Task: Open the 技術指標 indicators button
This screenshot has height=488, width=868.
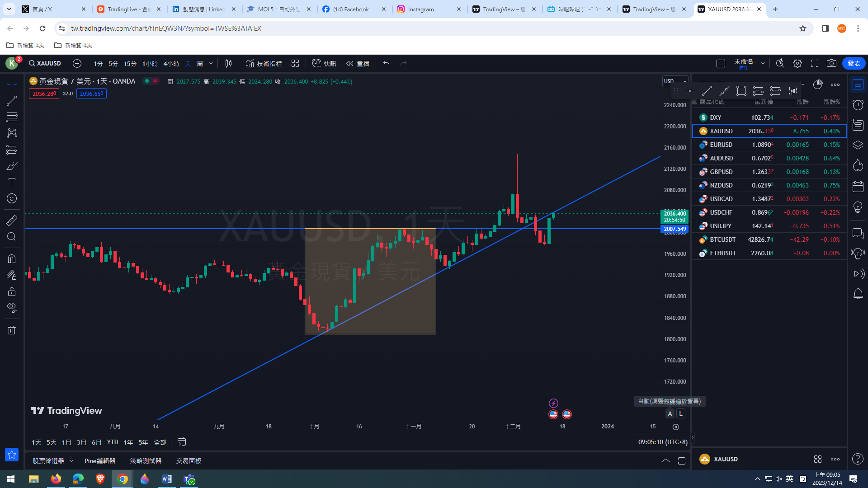Action: coord(264,64)
